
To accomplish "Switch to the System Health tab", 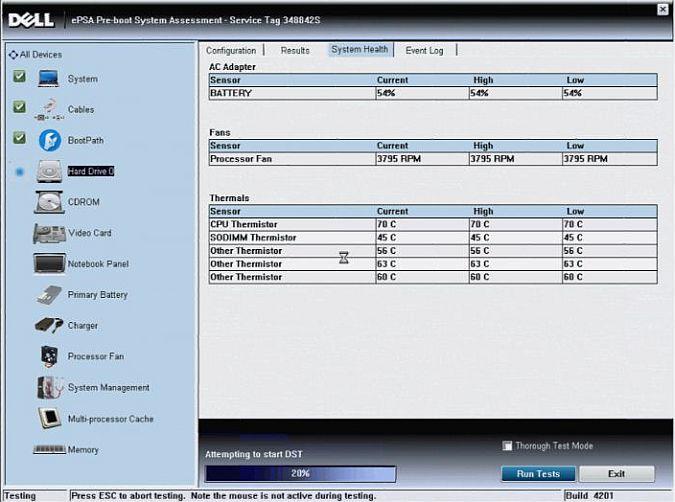I will pyautogui.click(x=360, y=50).
